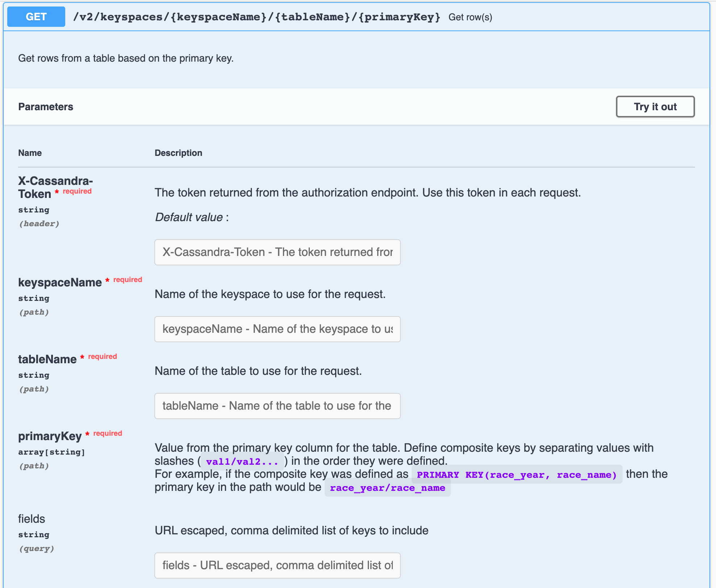
Task: Click the keyspaceName parameter label
Action: [x=60, y=282]
